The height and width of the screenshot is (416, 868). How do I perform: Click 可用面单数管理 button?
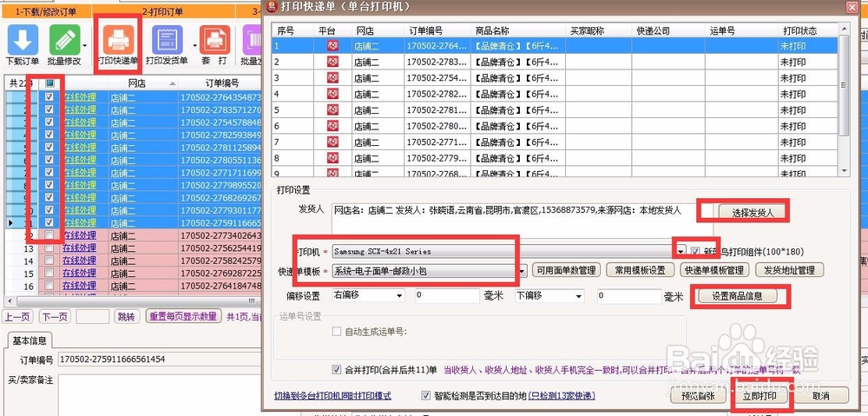tap(566, 270)
